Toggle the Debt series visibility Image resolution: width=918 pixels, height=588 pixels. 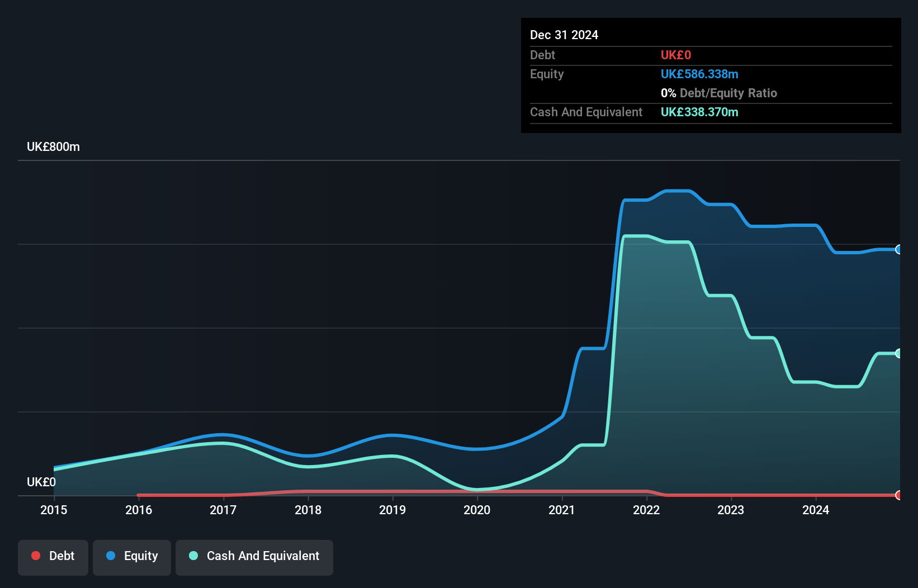click(53, 556)
